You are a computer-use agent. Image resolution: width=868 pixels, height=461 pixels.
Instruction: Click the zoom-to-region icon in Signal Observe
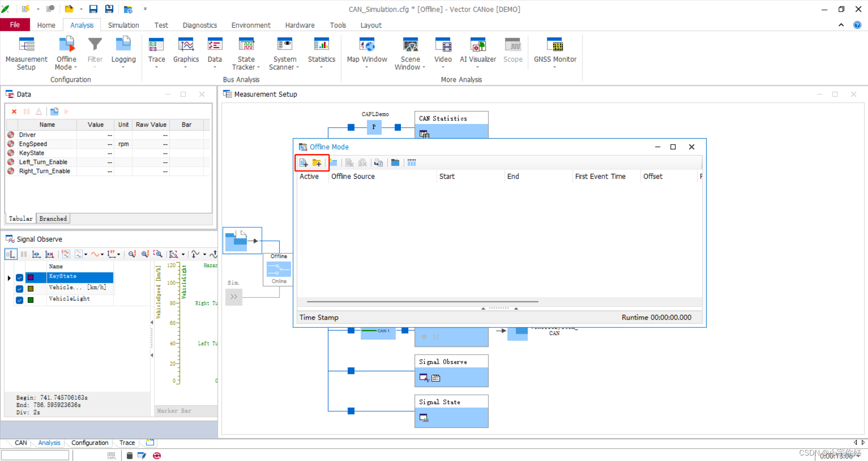tap(158, 254)
